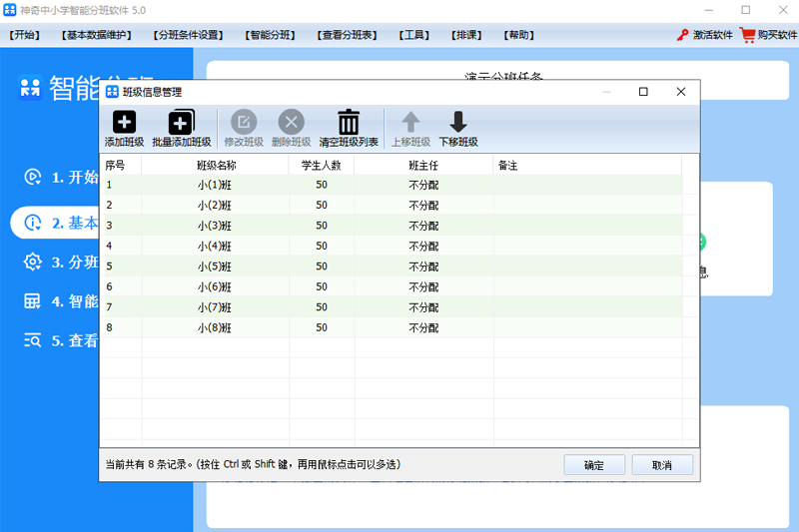Open the 【工具】 menu
This screenshot has height=532, width=799.
pos(413,35)
